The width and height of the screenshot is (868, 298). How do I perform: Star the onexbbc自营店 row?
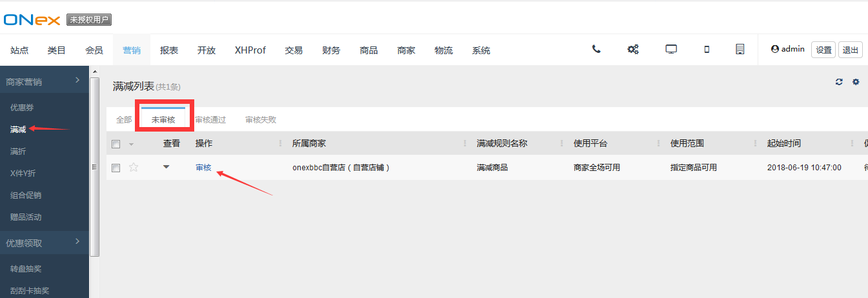pyautogui.click(x=134, y=167)
